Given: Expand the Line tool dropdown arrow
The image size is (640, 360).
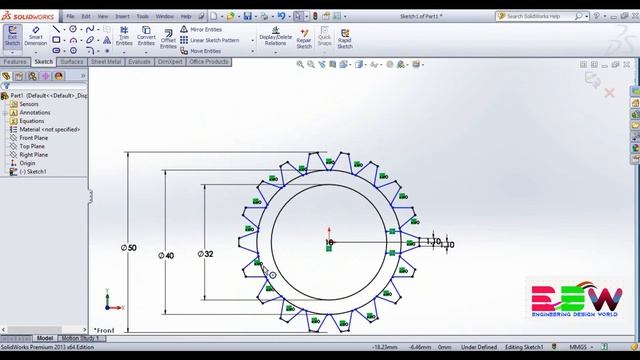Looking at the screenshot, I should [x=64, y=29].
